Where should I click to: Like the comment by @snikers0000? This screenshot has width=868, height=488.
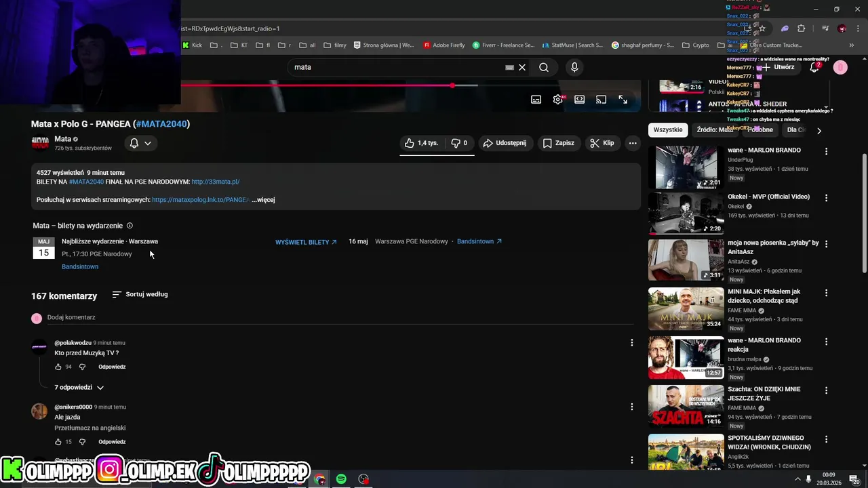pos(58,442)
